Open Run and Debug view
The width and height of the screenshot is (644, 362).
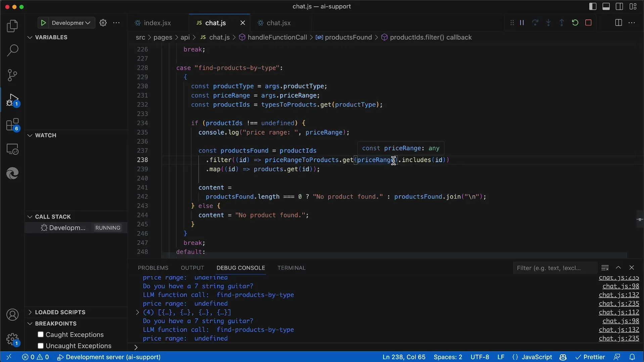[x=13, y=100]
